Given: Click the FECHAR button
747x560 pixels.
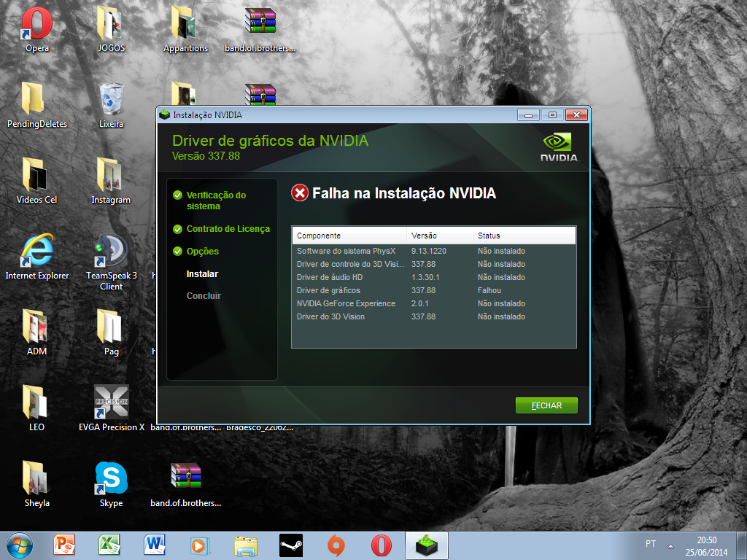Looking at the screenshot, I should 546,405.
